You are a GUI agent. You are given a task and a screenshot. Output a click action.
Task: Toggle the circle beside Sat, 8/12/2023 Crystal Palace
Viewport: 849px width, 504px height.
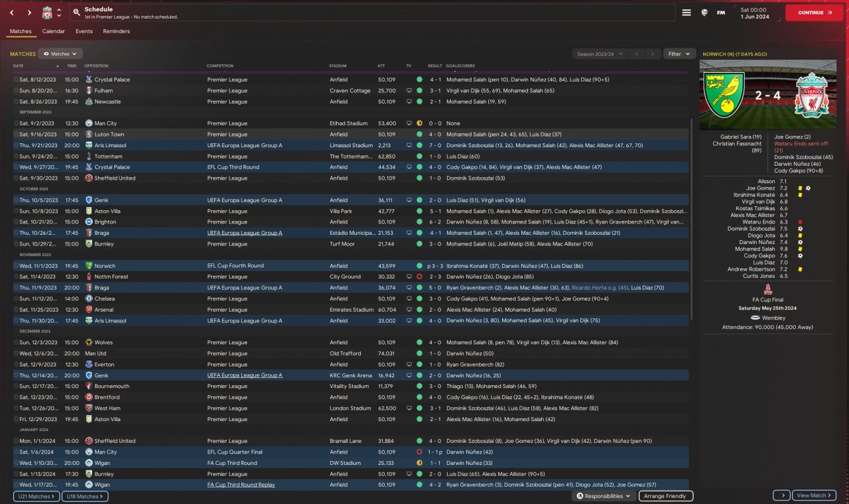tap(16, 80)
